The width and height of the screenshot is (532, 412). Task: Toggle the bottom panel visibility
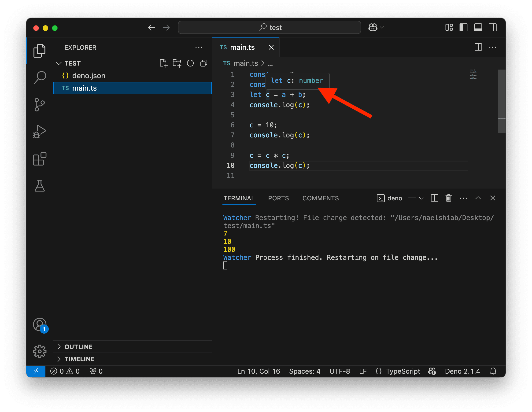[478, 28]
